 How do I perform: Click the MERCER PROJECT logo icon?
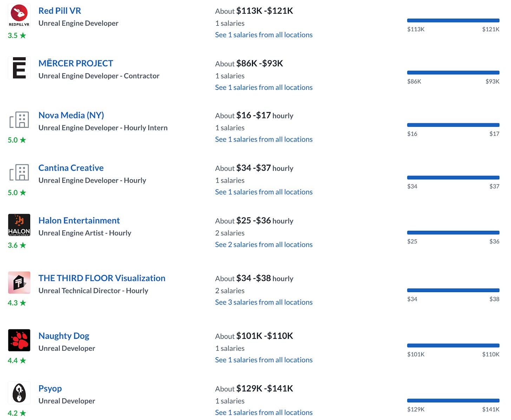[x=19, y=68]
